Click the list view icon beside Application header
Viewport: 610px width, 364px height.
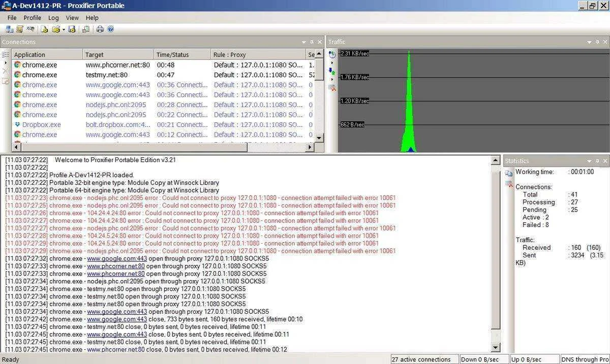tap(6, 54)
